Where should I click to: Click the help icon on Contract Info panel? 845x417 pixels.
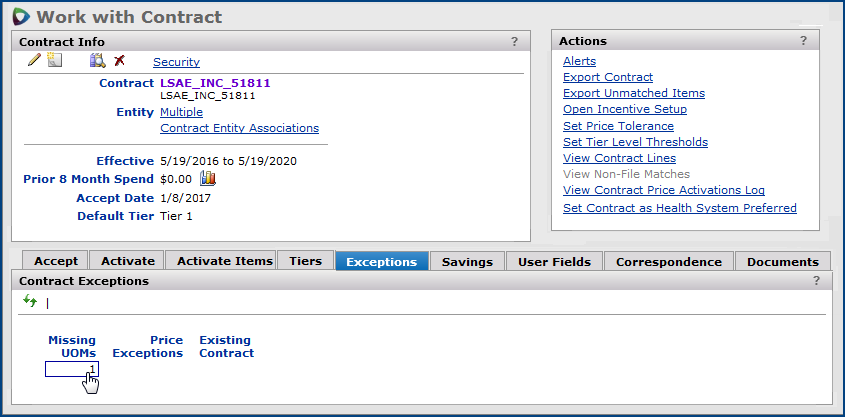coord(514,41)
